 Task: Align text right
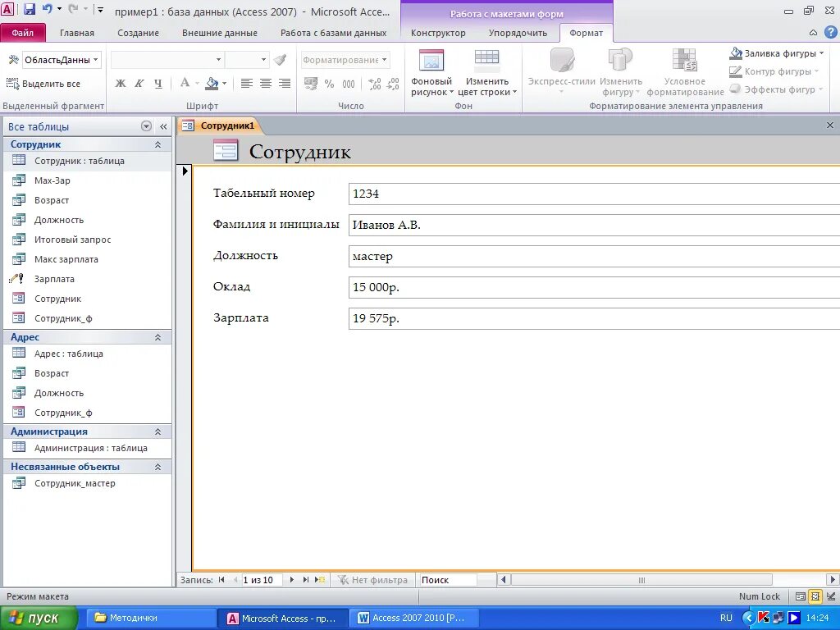coord(285,84)
